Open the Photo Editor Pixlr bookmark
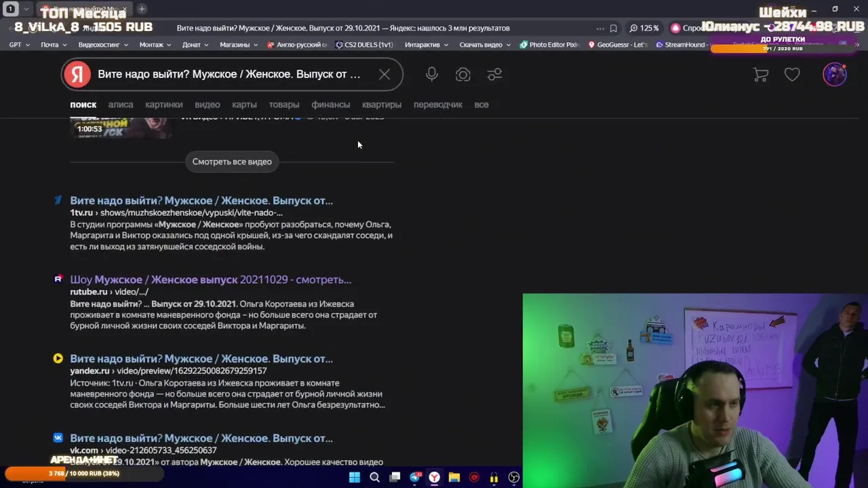The width and height of the screenshot is (868, 488). point(549,45)
